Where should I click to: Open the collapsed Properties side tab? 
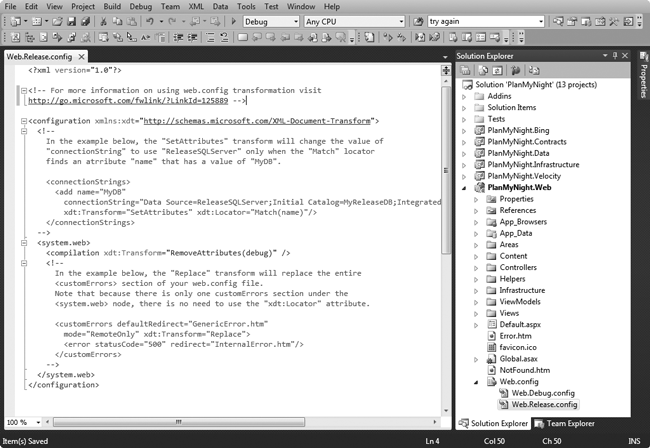643,75
